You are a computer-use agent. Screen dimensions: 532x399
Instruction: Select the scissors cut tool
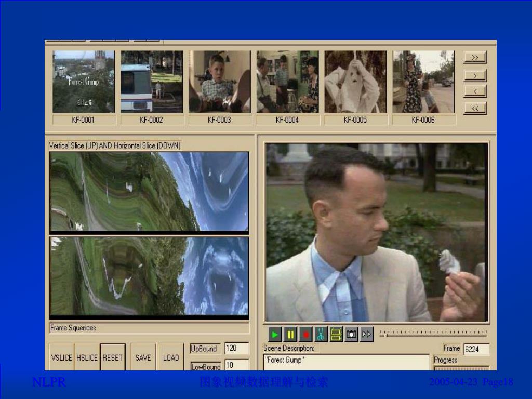(x=321, y=335)
